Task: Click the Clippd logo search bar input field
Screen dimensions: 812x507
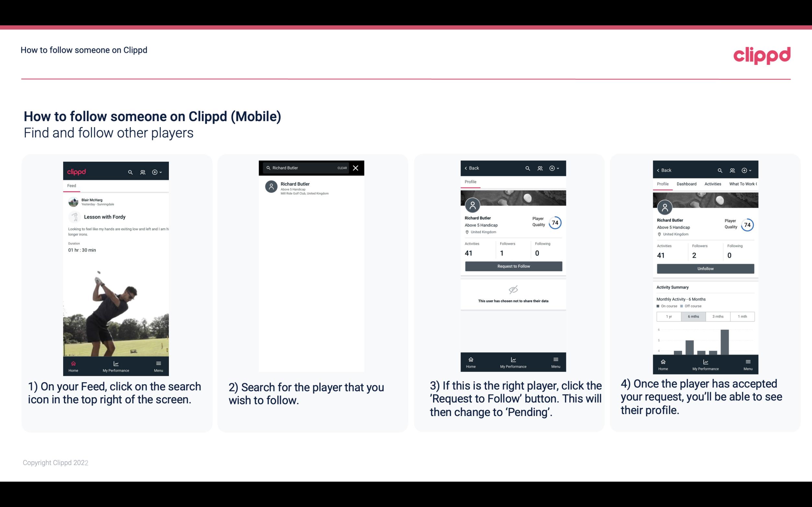Action: pos(306,168)
